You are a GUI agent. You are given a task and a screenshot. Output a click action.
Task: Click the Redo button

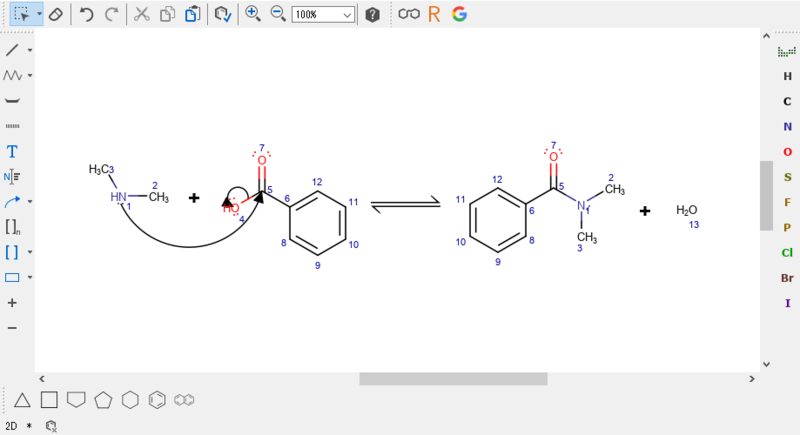112,14
